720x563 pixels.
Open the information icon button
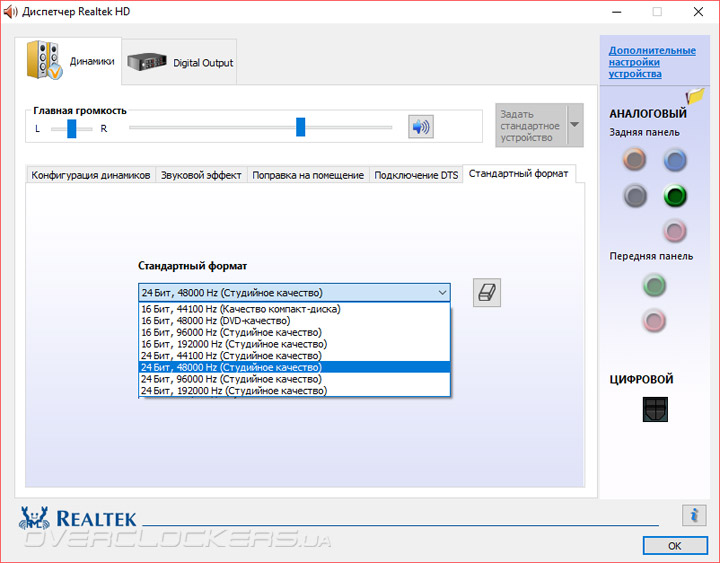(694, 515)
